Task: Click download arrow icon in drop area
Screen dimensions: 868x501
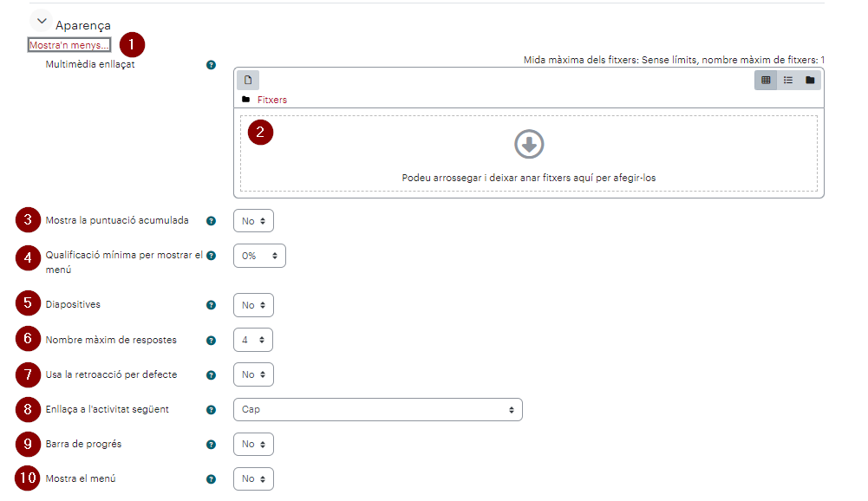Action: tap(529, 144)
